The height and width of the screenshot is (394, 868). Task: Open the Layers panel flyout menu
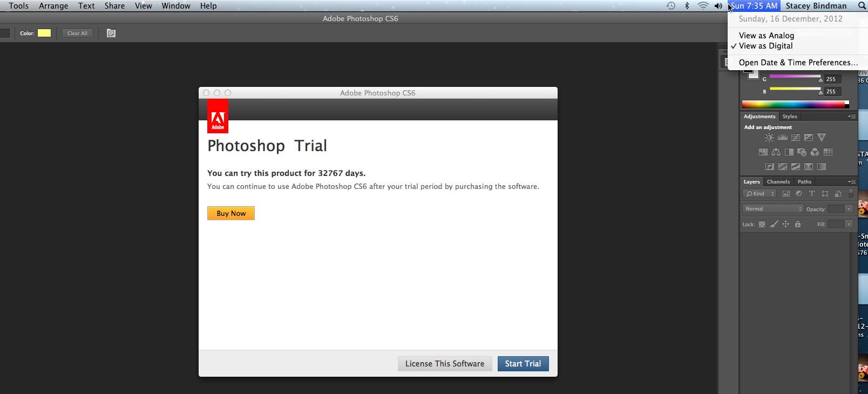[852, 182]
